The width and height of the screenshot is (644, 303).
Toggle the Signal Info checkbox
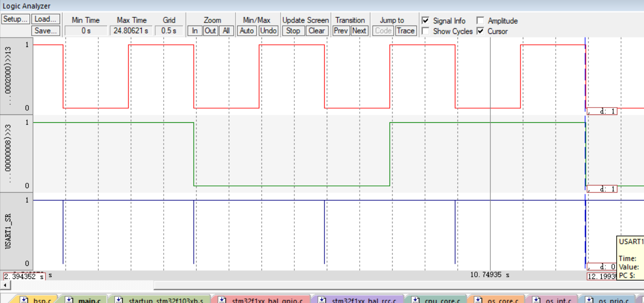point(425,21)
